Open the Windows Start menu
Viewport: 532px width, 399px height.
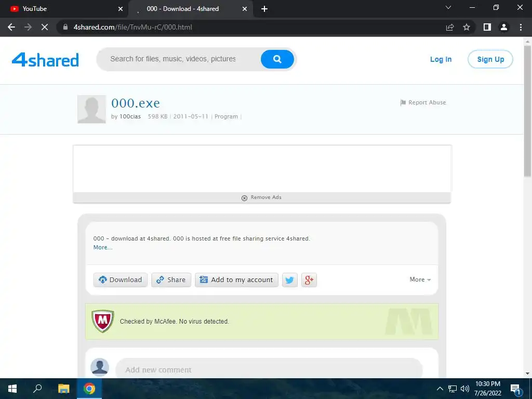pos(12,389)
